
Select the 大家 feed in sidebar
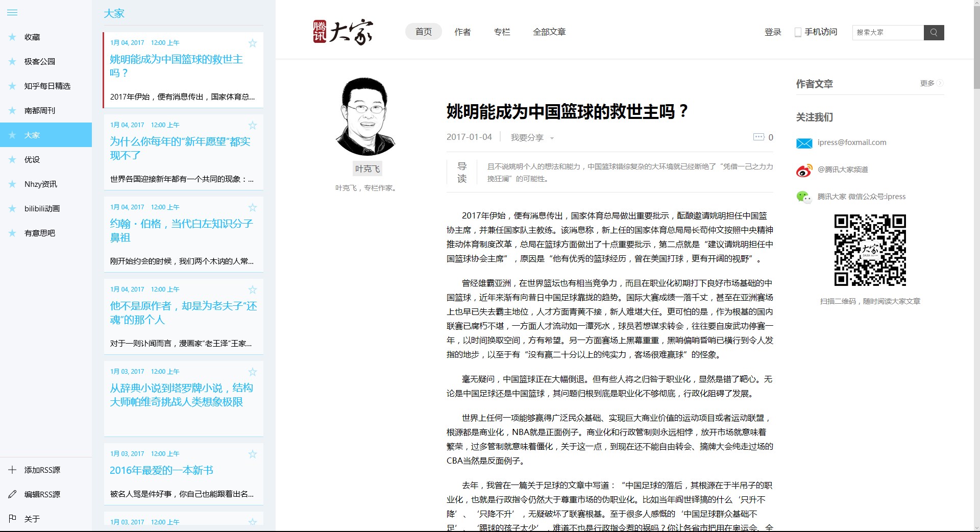(46, 135)
